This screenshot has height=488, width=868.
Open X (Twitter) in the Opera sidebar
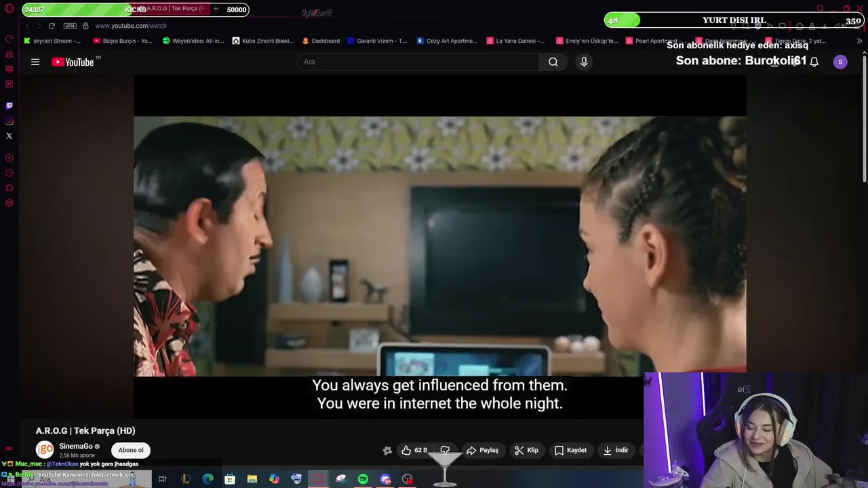click(x=9, y=136)
